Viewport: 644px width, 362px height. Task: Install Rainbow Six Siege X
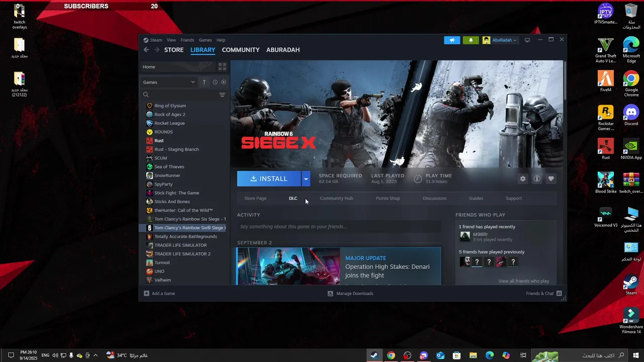coord(269,178)
